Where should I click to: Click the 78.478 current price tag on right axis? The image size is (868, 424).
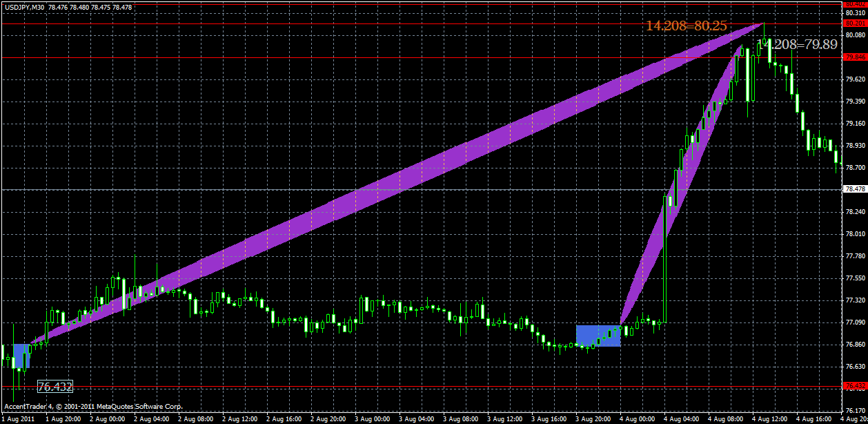tap(855, 187)
